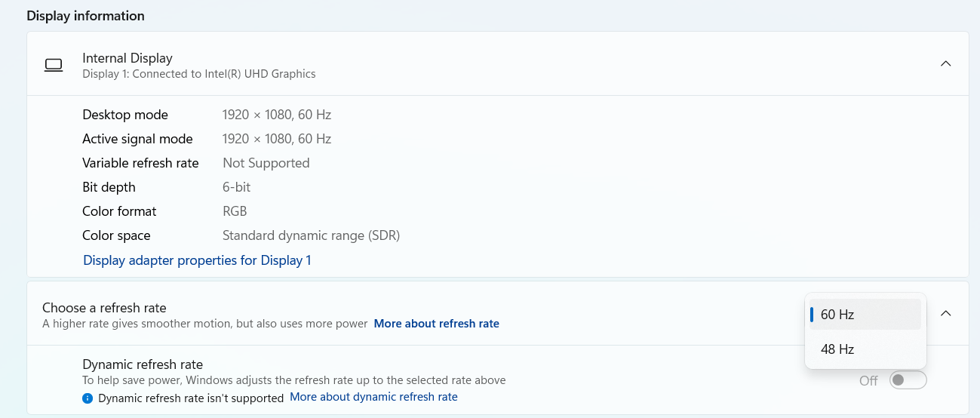Click the blue info icon for dynamic refresh

(88, 398)
